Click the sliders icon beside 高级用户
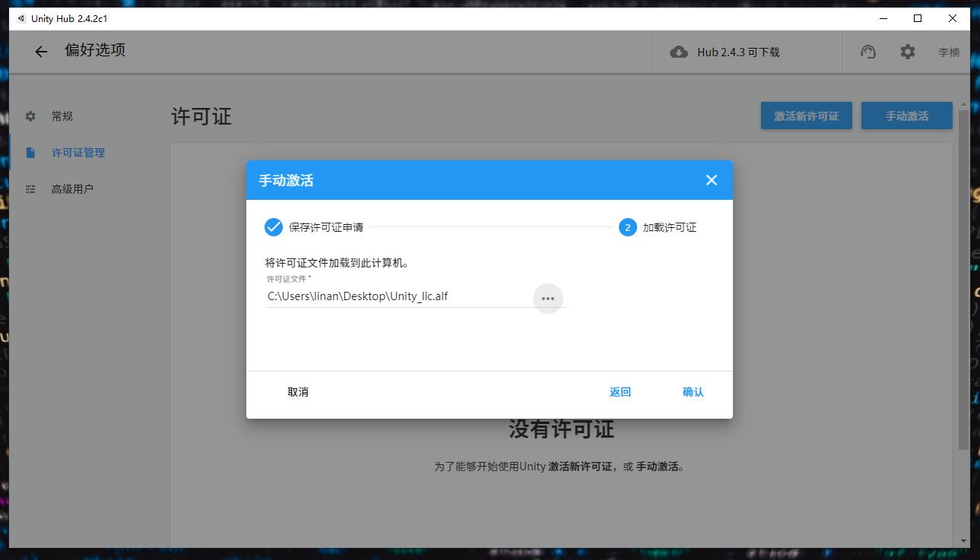 coord(30,188)
